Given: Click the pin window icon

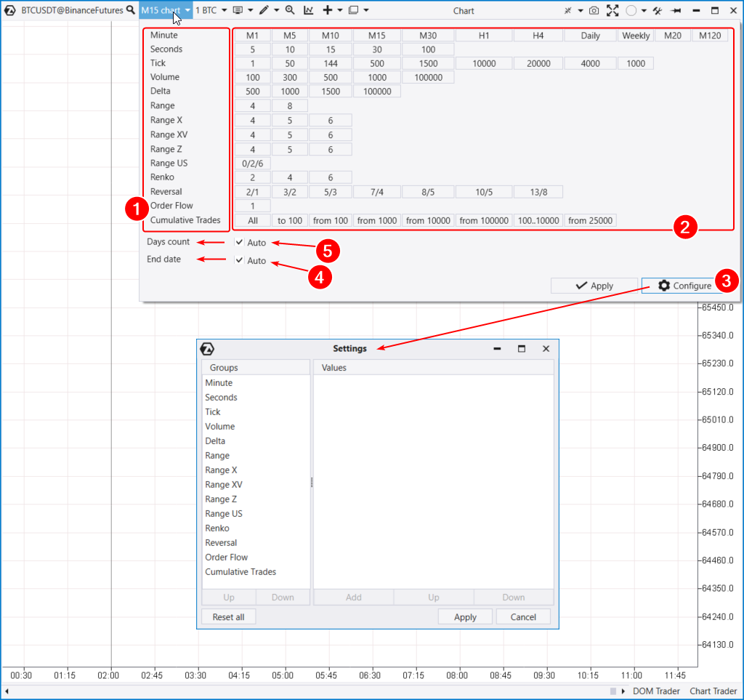Looking at the screenshot, I should [676, 10].
